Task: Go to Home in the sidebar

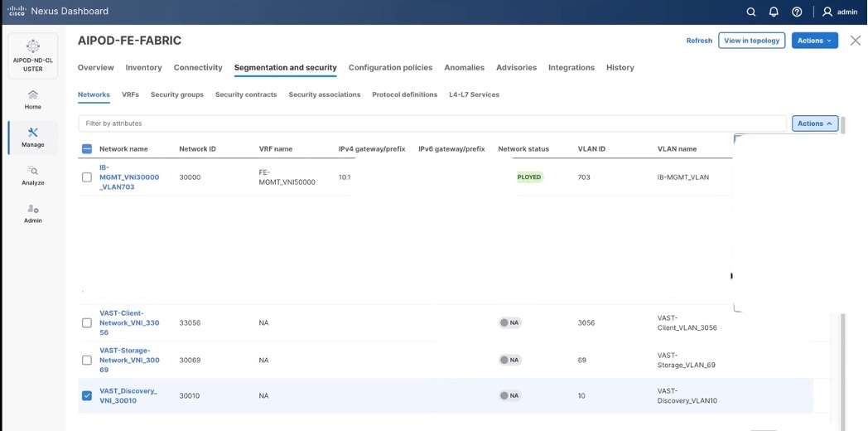Action: point(32,99)
